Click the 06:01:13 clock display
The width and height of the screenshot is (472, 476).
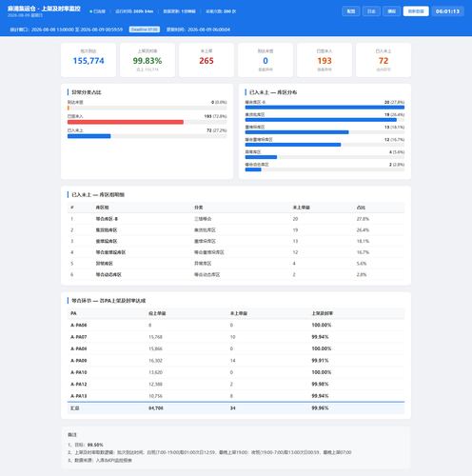tap(447, 11)
